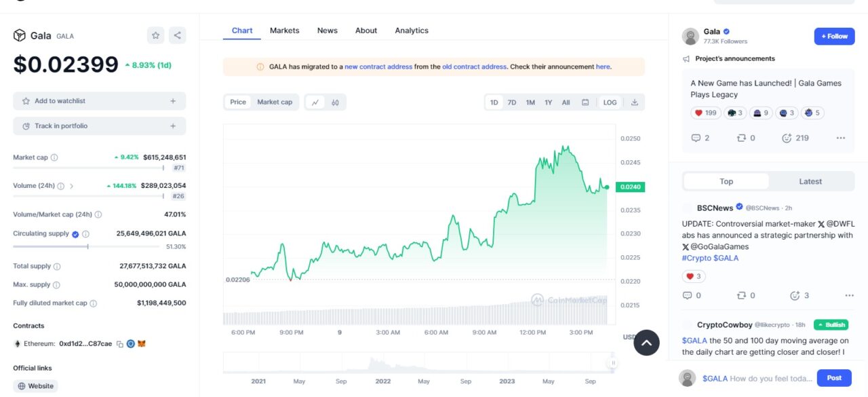Image resolution: width=868 pixels, height=397 pixels.
Task: Expand Add to watchlist plus
Action: 173,101
